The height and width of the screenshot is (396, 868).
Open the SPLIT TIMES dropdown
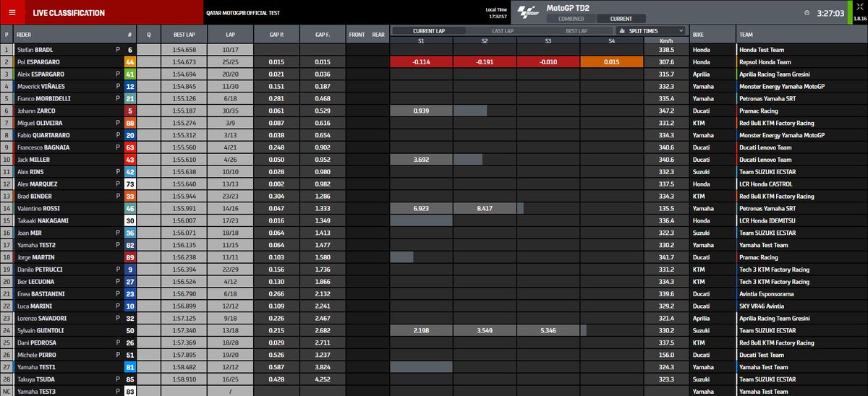click(x=650, y=31)
